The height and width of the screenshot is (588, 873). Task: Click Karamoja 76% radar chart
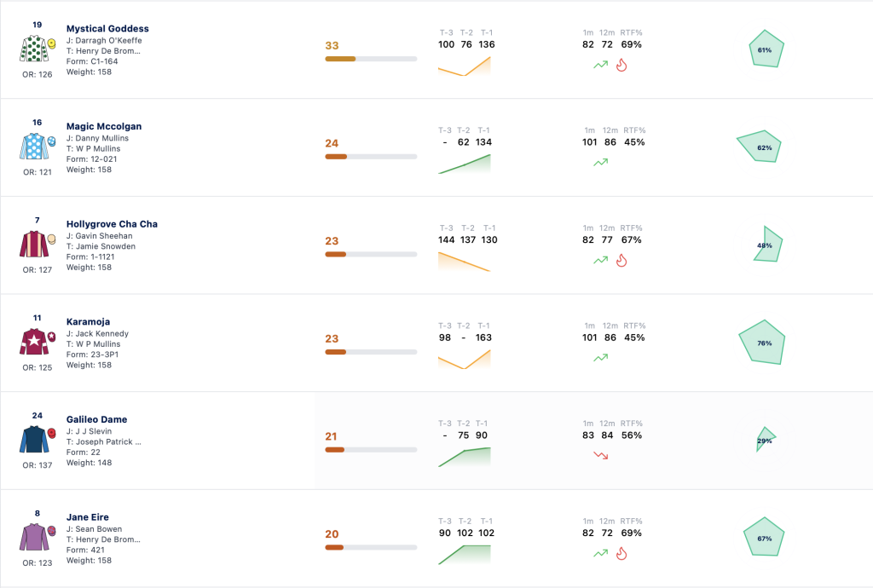click(762, 342)
